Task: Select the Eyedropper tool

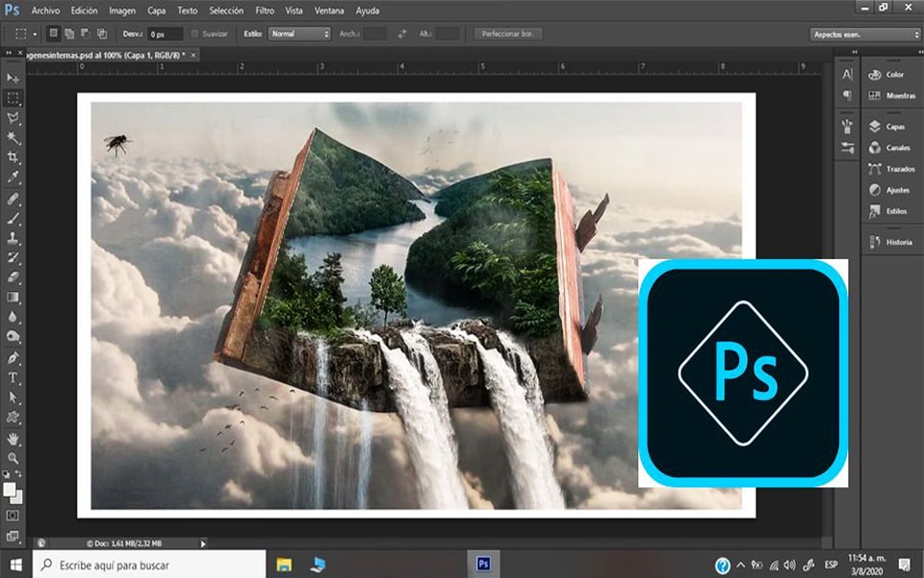Action: point(13,178)
